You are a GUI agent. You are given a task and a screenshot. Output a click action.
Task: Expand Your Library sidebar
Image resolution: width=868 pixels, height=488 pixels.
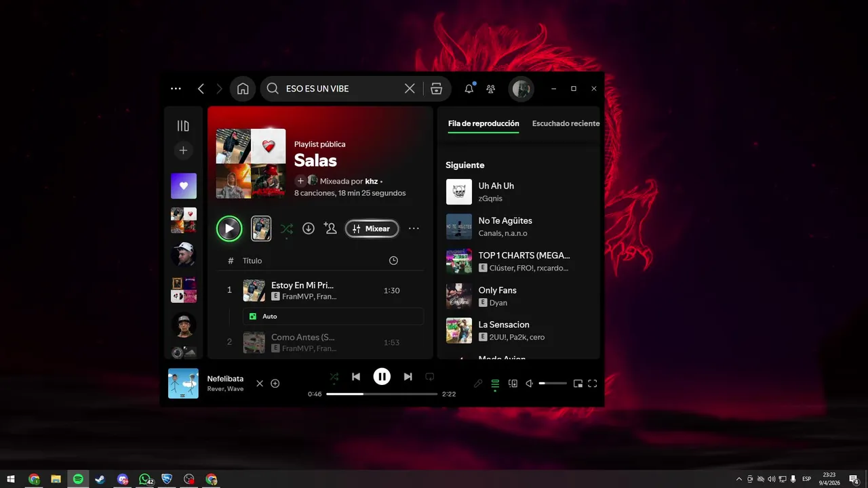[x=183, y=125]
